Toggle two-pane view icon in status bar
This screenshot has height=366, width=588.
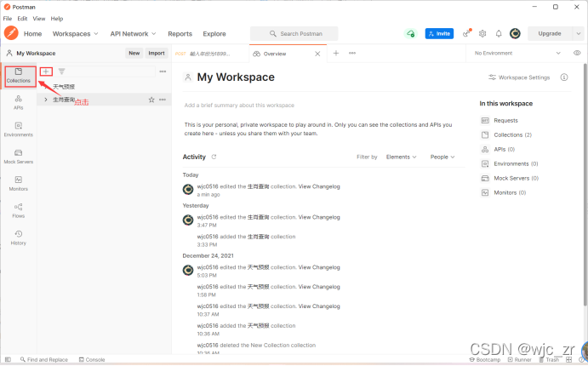tap(569, 360)
